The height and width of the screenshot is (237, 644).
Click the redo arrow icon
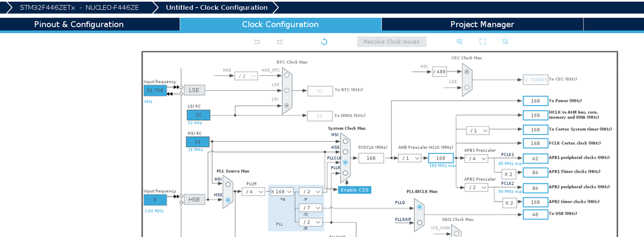(279, 42)
